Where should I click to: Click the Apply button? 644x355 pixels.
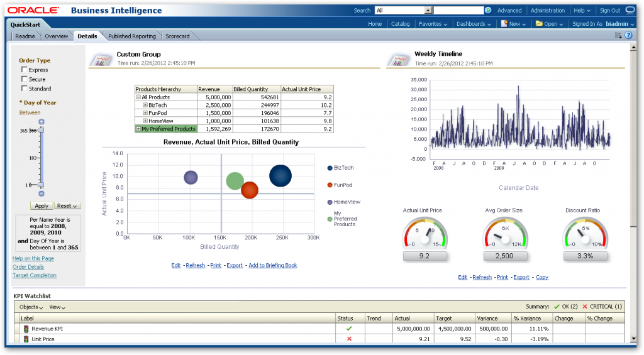[42, 205]
